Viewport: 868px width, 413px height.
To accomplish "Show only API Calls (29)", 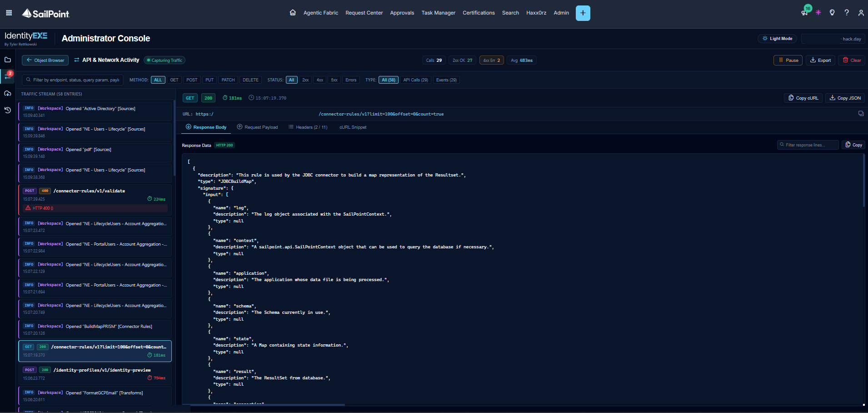I will (x=415, y=80).
